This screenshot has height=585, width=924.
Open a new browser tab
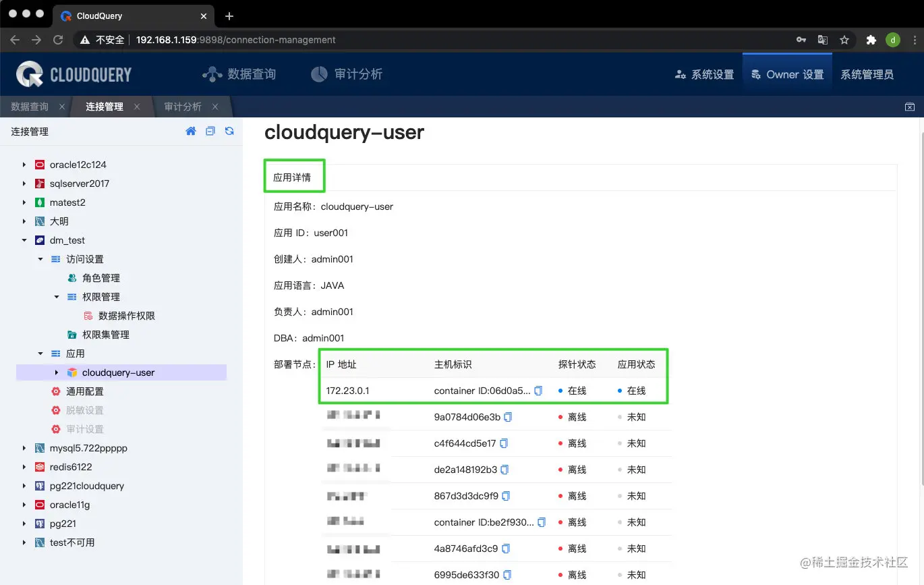pyautogui.click(x=229, y=16)
